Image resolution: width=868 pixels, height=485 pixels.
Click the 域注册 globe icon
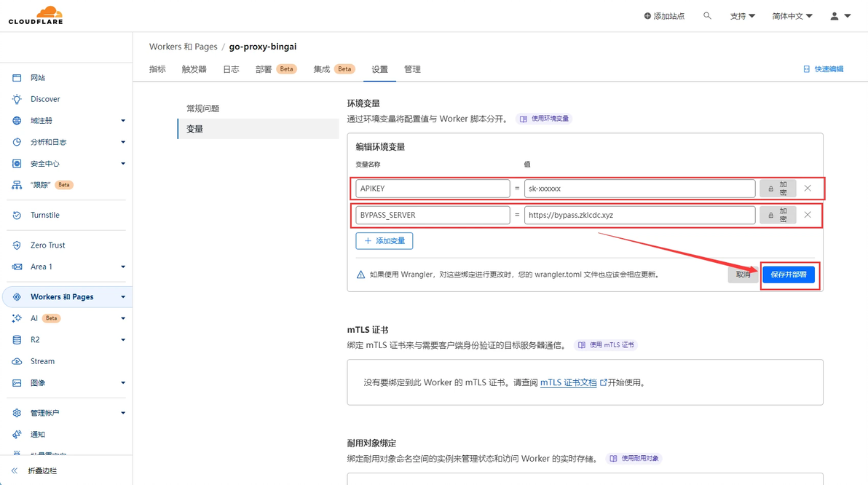[17, 121]
